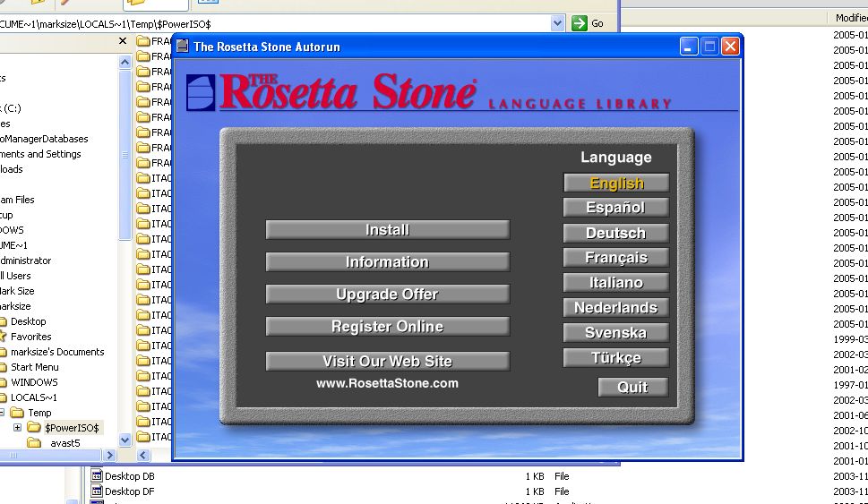The height and width of the screenshot is (504, 868).
Task: Click the green Go arrow icon
Action: pos(580,23)
